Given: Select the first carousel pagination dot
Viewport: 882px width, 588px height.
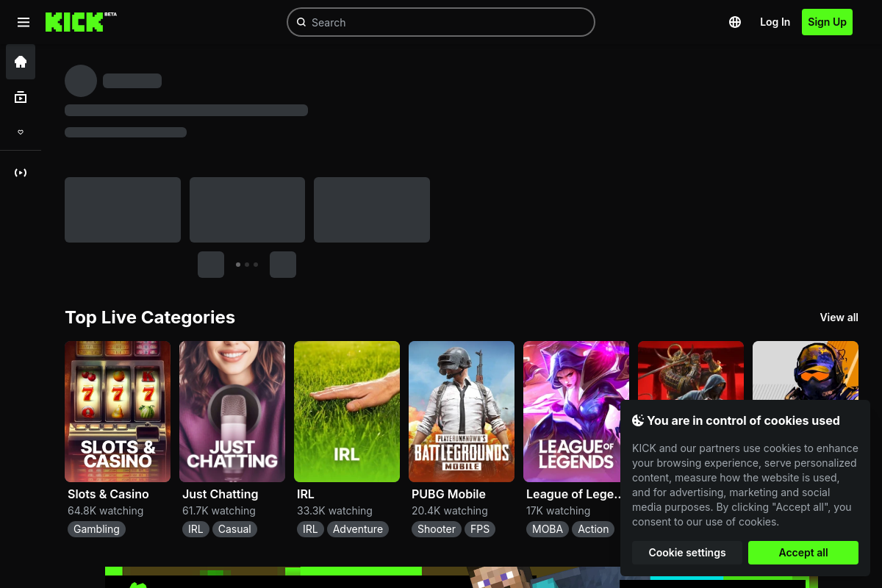Looking at the screenshot, I should pyautogui.click(x=238, y=265).
